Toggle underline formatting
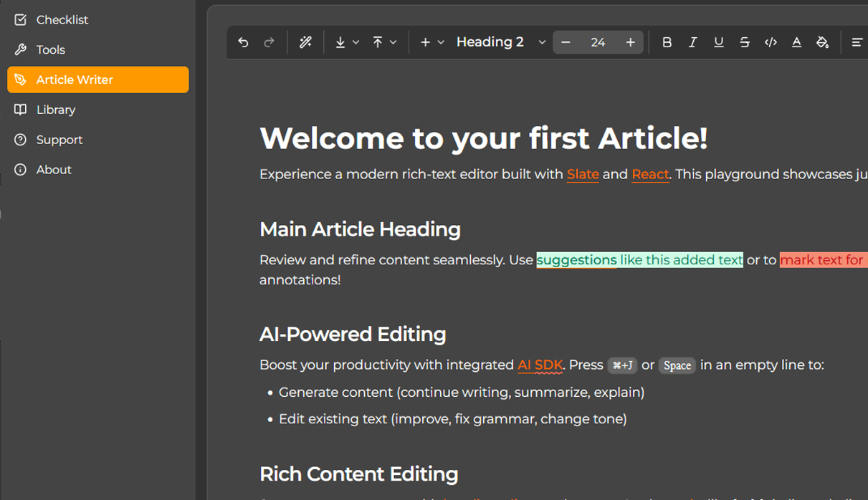868x500 pixels. 718,42
